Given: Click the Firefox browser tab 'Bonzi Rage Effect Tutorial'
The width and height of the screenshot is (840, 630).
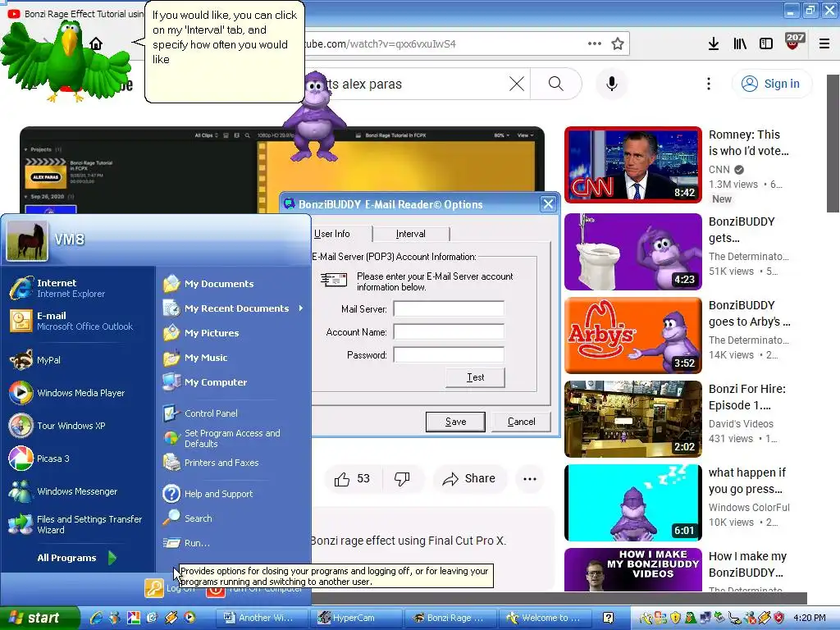Looking at the screenshot, I should point(76,14).
